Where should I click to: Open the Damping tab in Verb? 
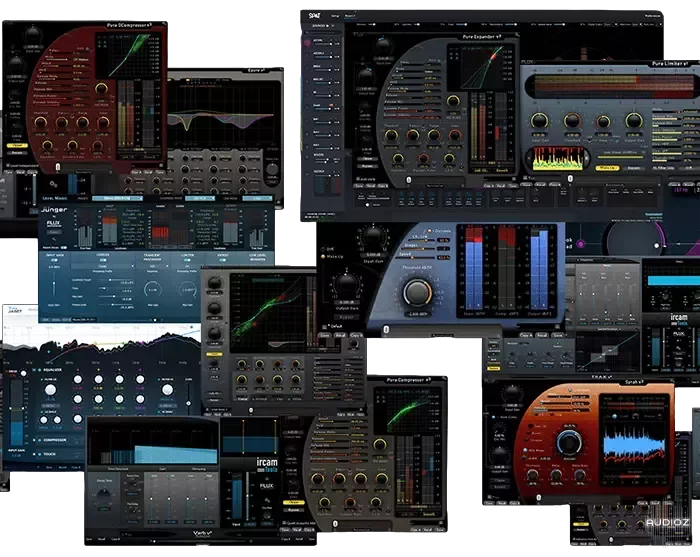[x=199, y=469]
